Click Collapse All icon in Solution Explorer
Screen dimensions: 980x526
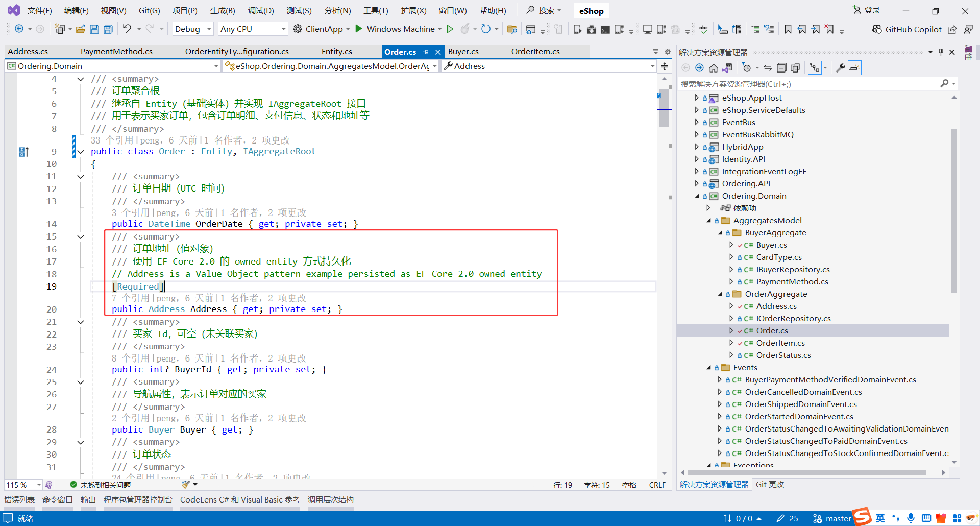(781, 68)
